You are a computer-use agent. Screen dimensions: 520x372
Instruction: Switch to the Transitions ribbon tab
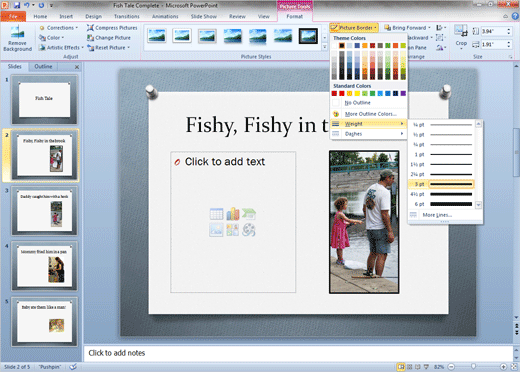tap(127, 16)
